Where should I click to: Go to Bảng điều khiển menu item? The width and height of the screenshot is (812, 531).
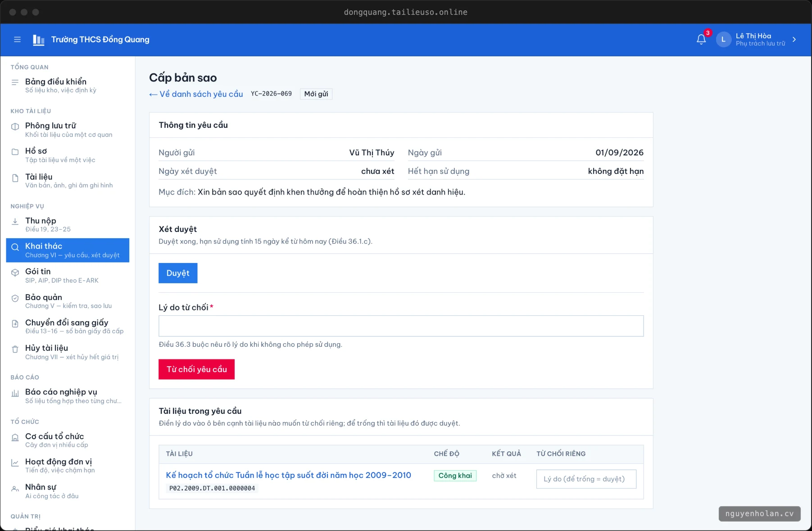pos(68,85)
